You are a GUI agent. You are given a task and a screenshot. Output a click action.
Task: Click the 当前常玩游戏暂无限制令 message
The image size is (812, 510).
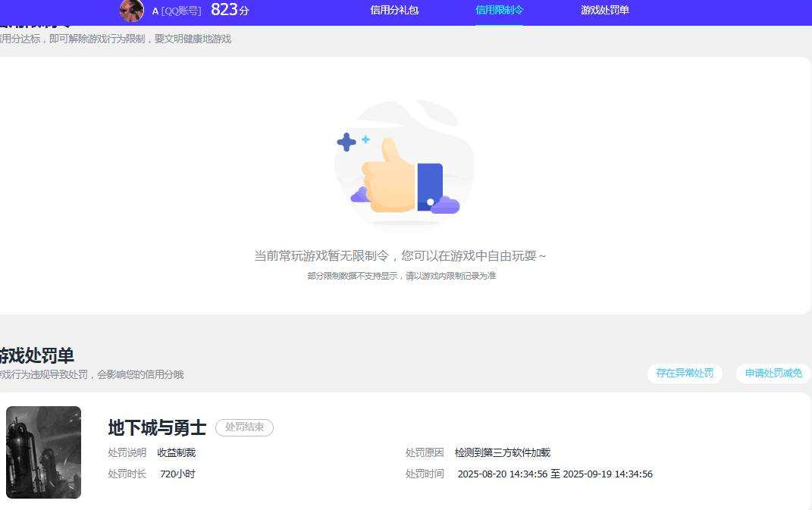400,256
